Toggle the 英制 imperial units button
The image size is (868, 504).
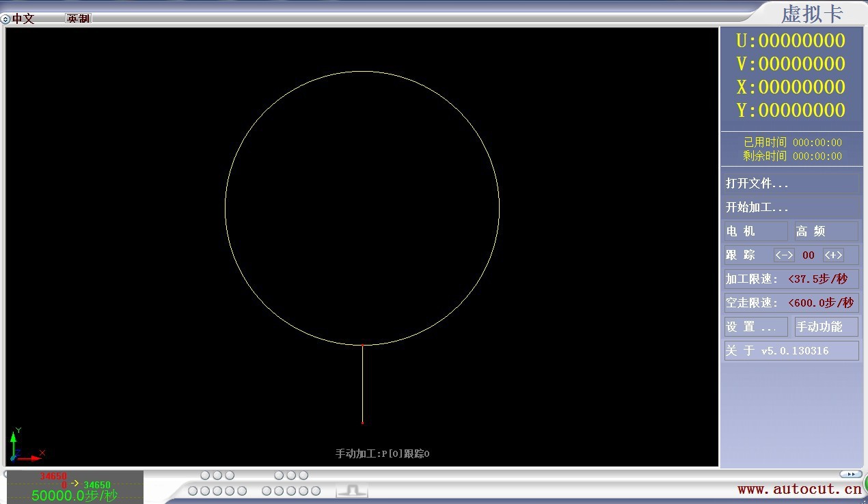78,18
